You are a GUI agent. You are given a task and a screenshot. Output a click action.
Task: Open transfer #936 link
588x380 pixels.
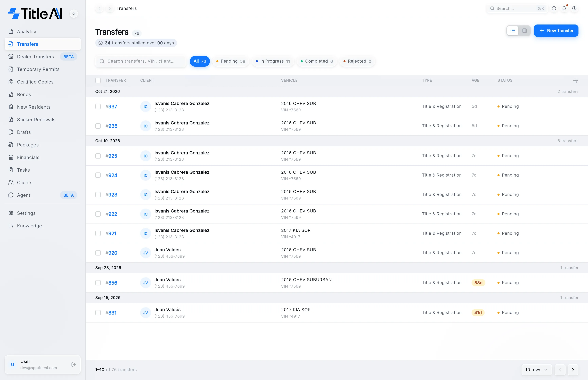point(111,126)
